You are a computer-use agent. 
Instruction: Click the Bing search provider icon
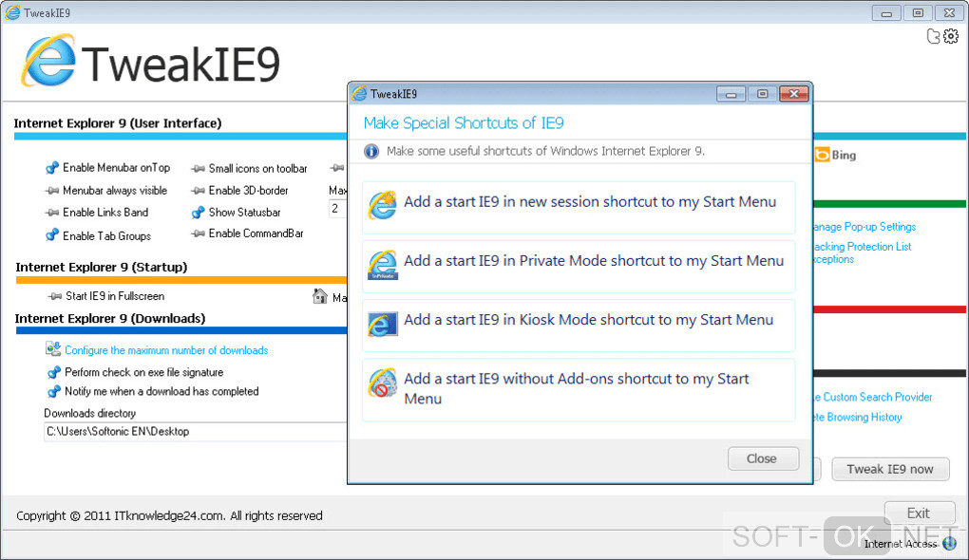coord(822,156)
